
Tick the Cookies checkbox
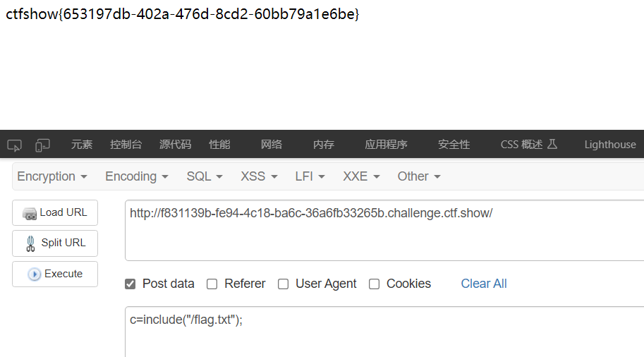click(x=374, y=284)
